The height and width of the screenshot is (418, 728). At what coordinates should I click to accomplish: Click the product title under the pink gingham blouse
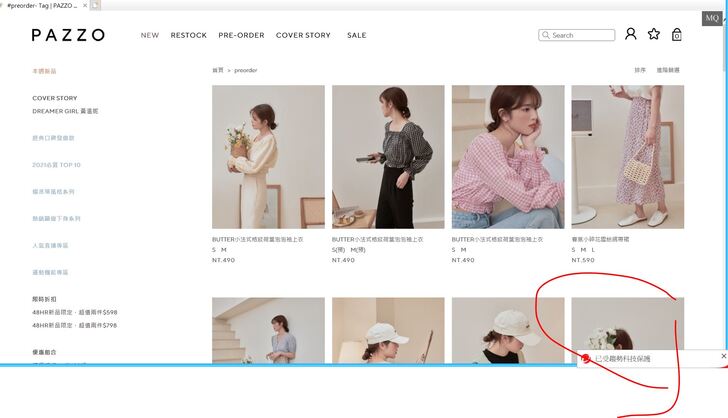pos(497,239)
